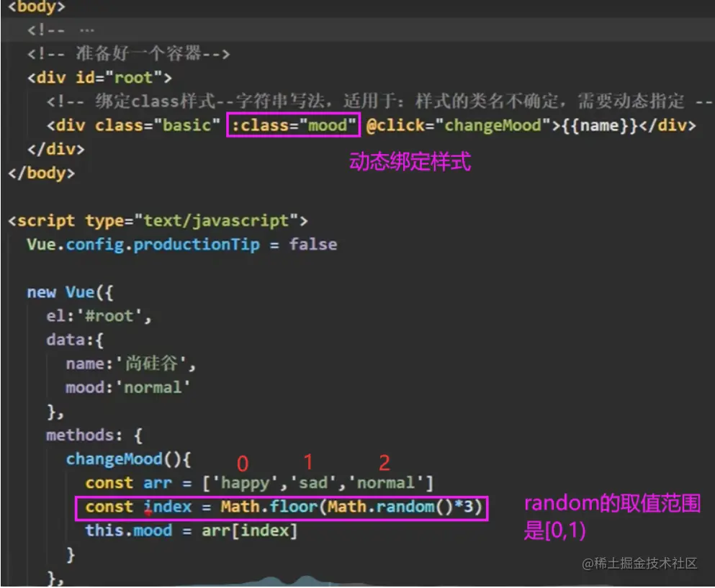This screenshot has height=588, width=715.
Task: Click index in const index declaration
Action: (167, 507)
